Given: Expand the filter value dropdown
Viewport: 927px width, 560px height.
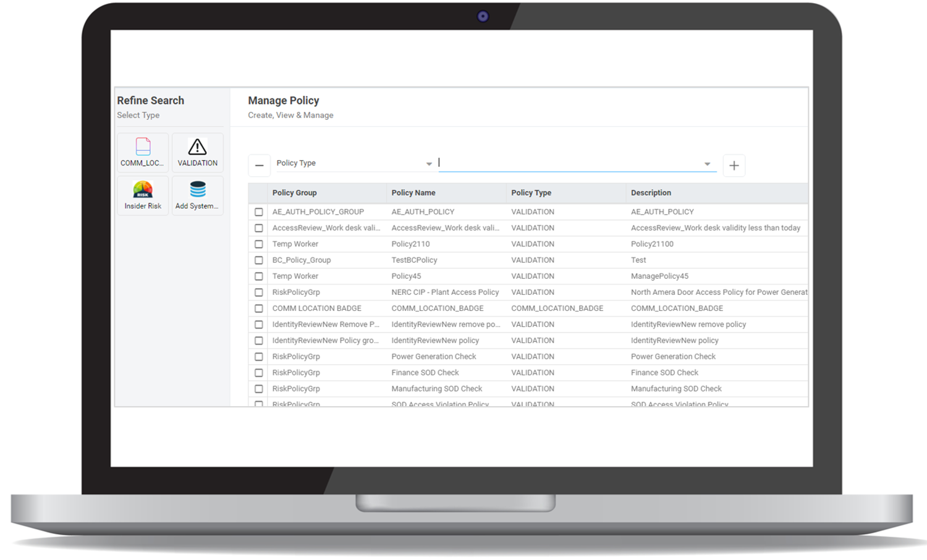Looking at the screenshot, I should [x=706, y=163].
